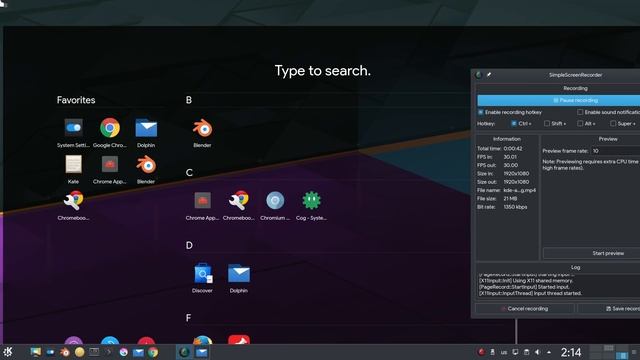This screenshot has width=640, height=360.
Task: Open the terminal icon in taskbar
Action: tap(94, 352)
